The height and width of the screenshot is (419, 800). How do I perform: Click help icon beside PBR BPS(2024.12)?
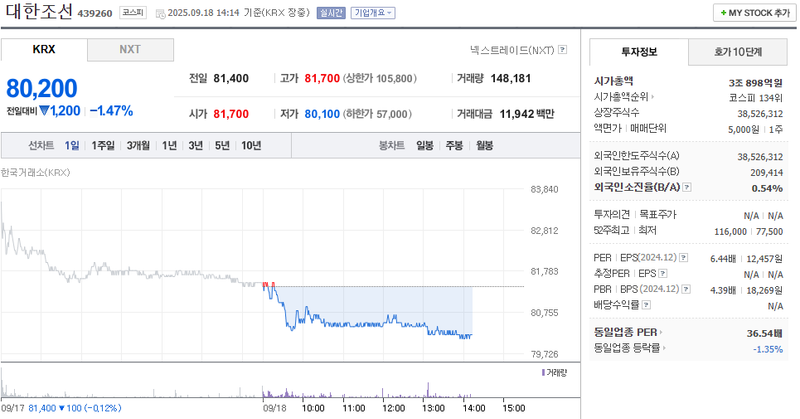pos(686,289)
